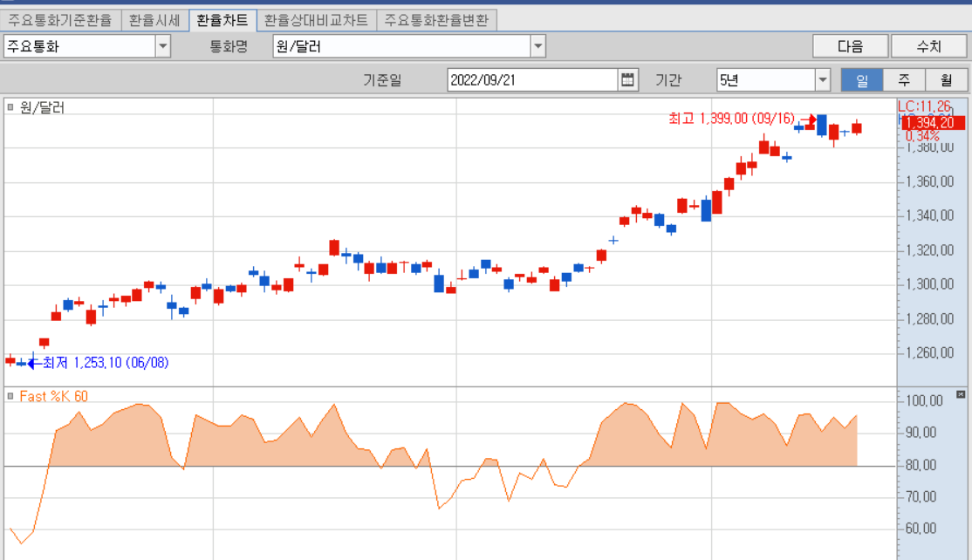
Task: Click the 1,360.00 price axis label
Action: click(930, 181)
